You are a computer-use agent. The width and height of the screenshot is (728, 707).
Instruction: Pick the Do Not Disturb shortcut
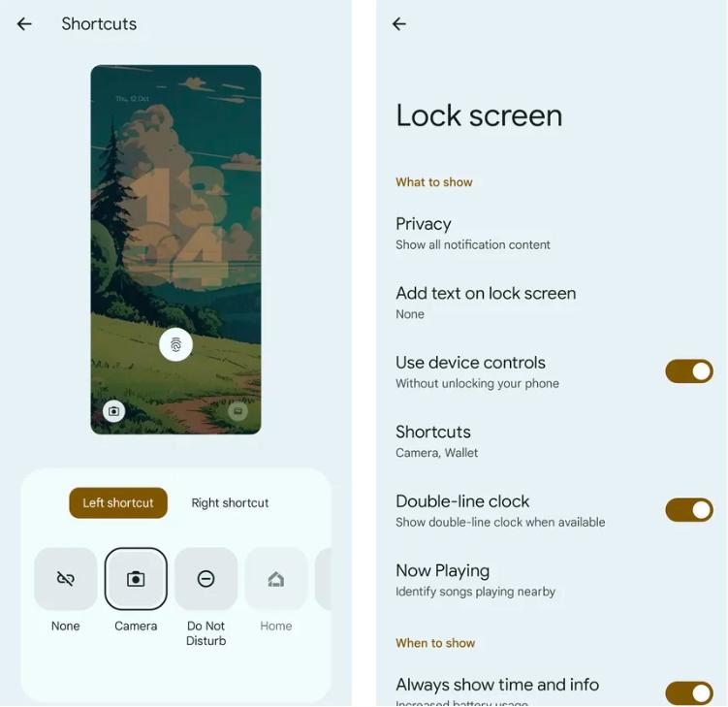tap(206, 579)
